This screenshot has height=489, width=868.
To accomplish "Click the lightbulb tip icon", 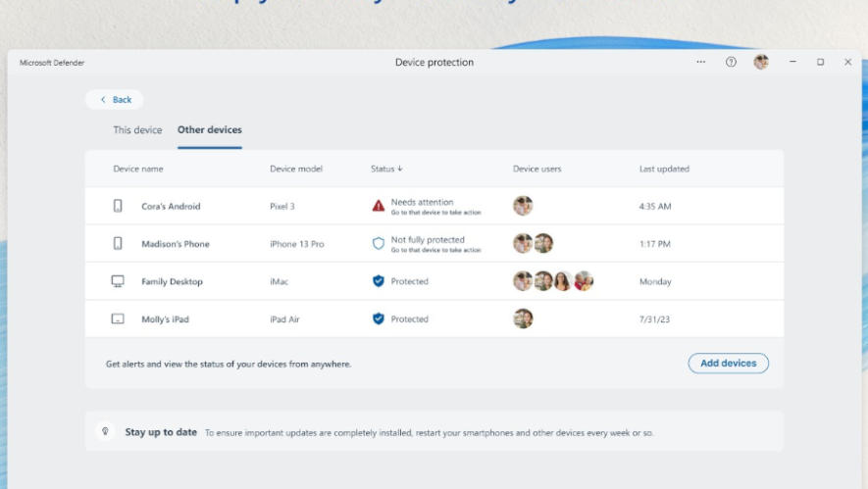I will click(x=105, y=431).
